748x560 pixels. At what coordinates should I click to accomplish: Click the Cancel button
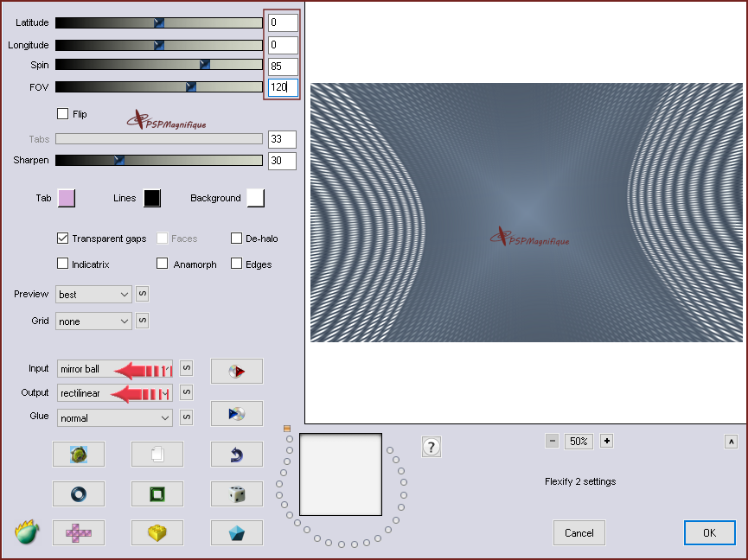coord(579,533)
